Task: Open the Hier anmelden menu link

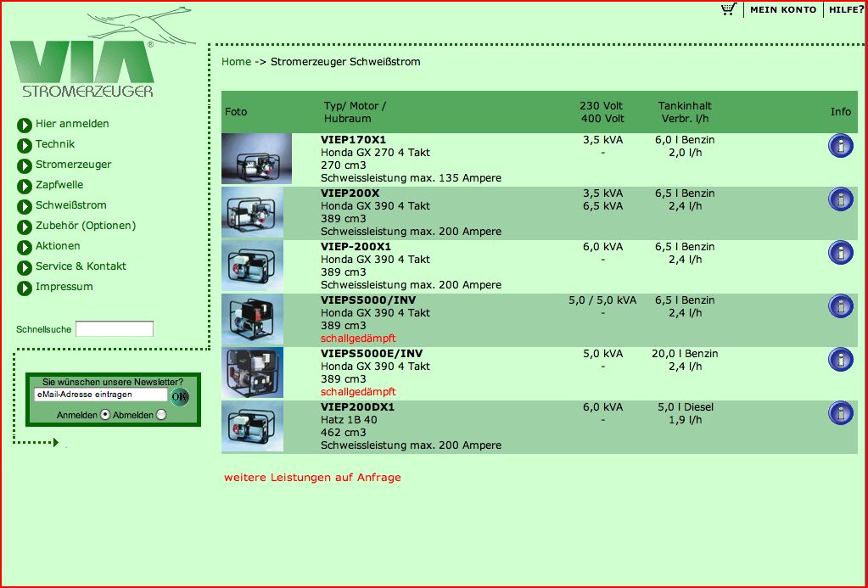Action: click(x=72, y=124)
